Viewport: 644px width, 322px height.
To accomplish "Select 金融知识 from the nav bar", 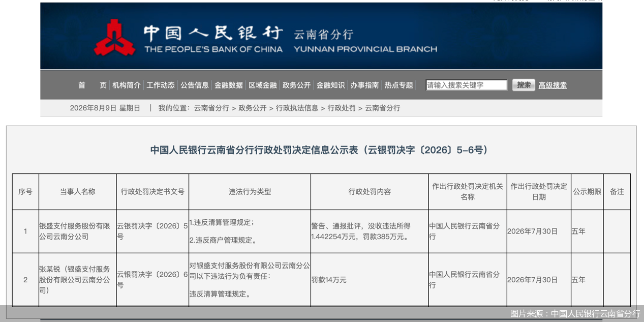I will (x=330, y=85).
